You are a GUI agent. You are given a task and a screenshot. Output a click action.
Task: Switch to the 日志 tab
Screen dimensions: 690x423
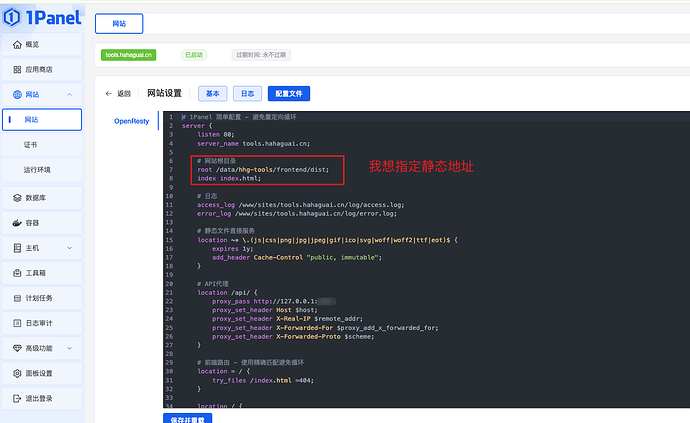(x=245, y=93)
